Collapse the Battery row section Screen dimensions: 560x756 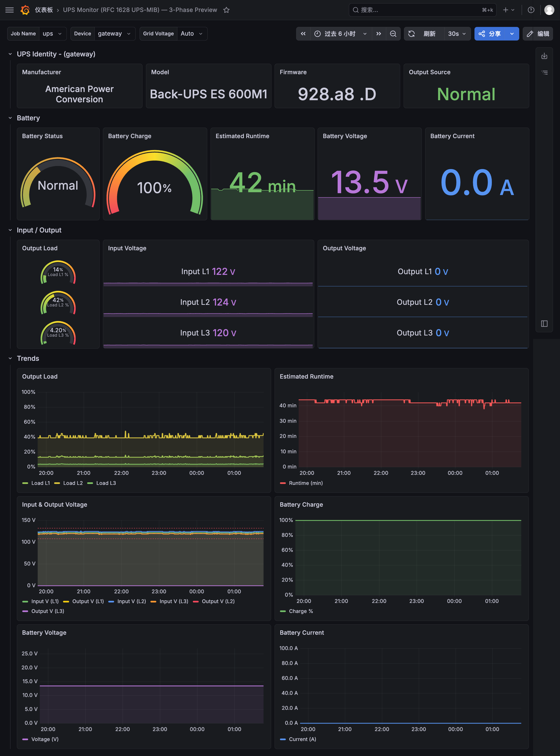click(x=10, y=118)
